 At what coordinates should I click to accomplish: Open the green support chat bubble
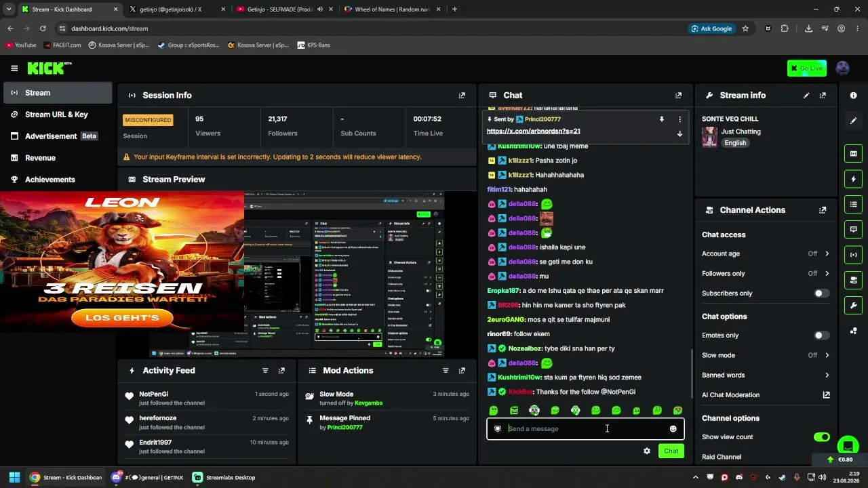pyautogui.click(x=847, y=445)
